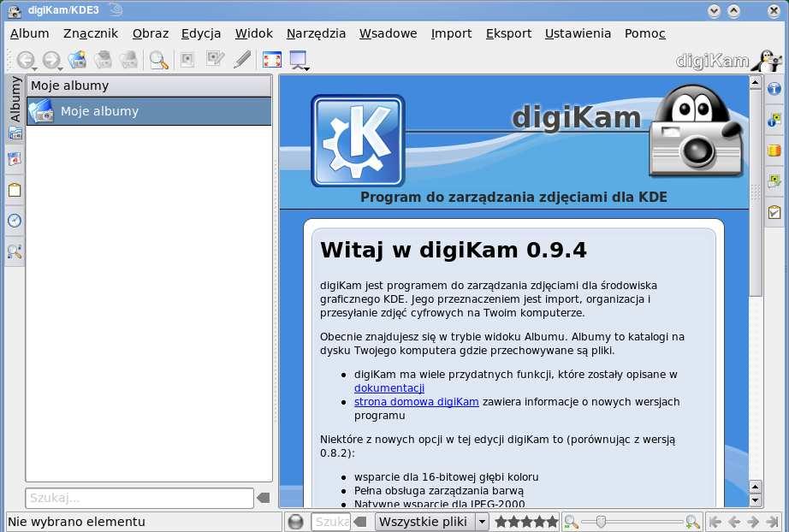This screenshot has height=532, width=789.
Task: Set rating filter to three stars
Action: coord(527,522)
